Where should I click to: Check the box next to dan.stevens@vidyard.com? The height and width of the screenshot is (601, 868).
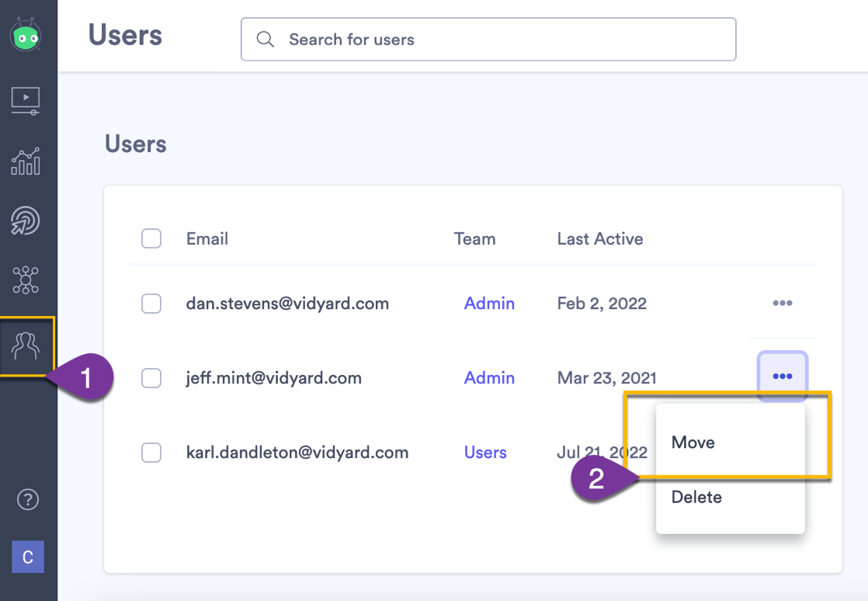(151, 304)
